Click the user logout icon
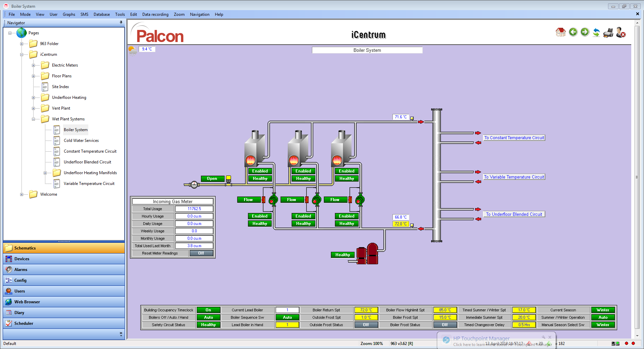The height and width of the screenshot is (349, 644). tap(620, 33)
